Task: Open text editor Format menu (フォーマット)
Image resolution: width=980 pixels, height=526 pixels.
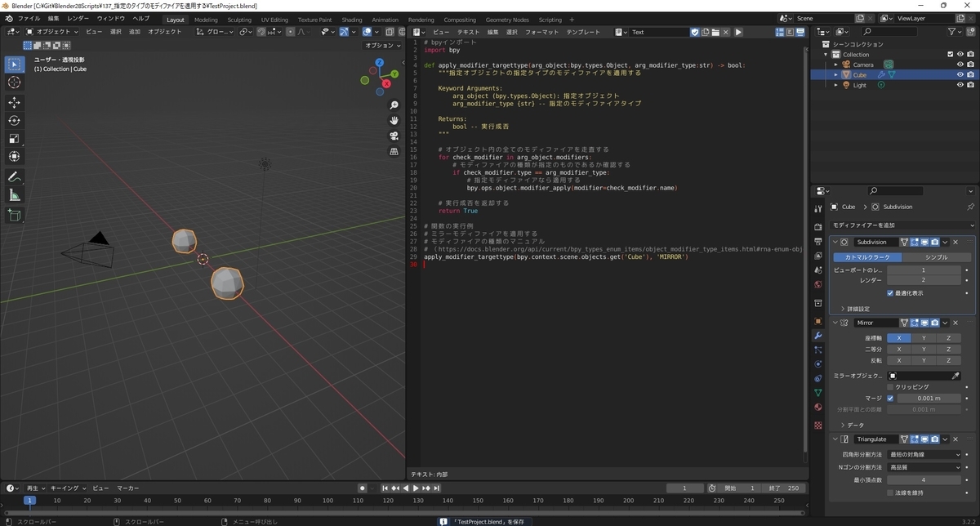Action: (542, 32)
